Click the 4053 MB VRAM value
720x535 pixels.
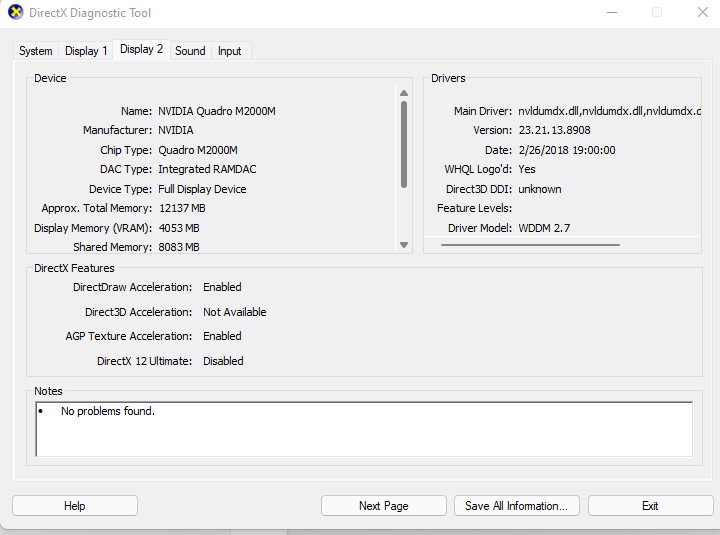[x=179, y=228]
